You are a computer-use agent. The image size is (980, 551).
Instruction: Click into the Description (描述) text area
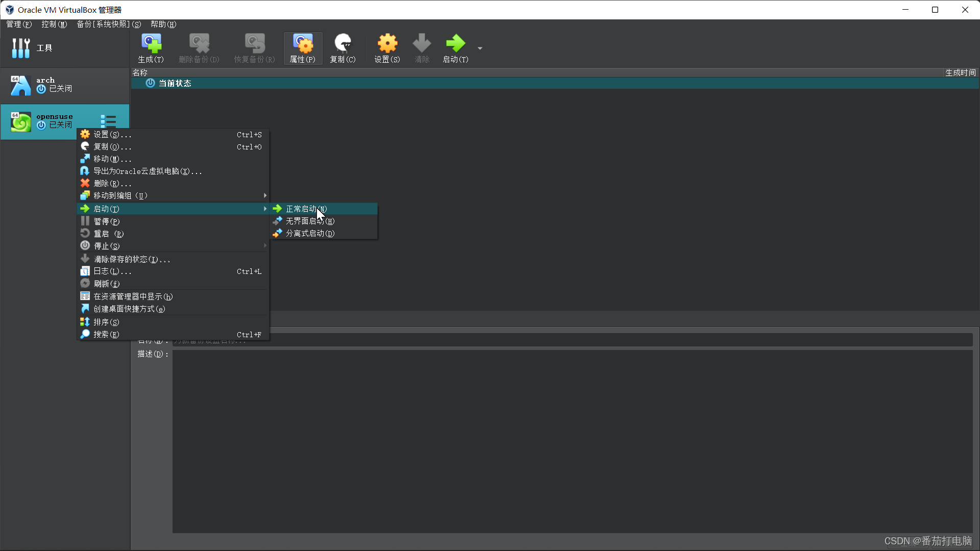[572, 441]
